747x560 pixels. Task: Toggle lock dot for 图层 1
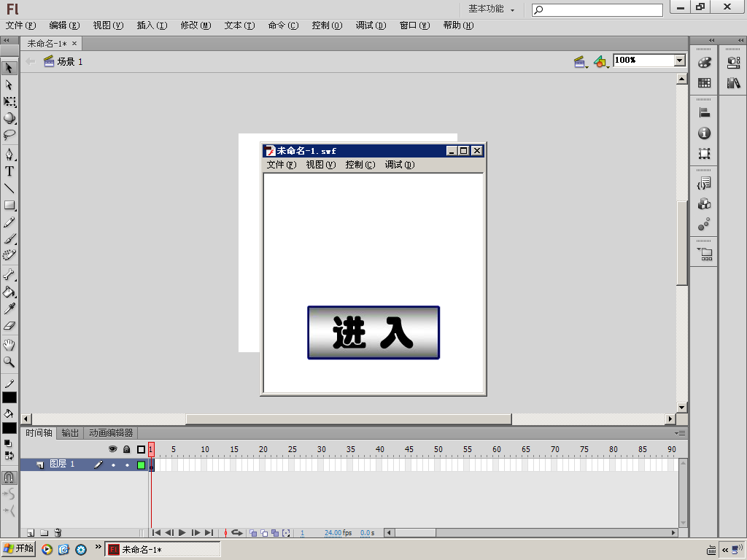tap(127, 464)
